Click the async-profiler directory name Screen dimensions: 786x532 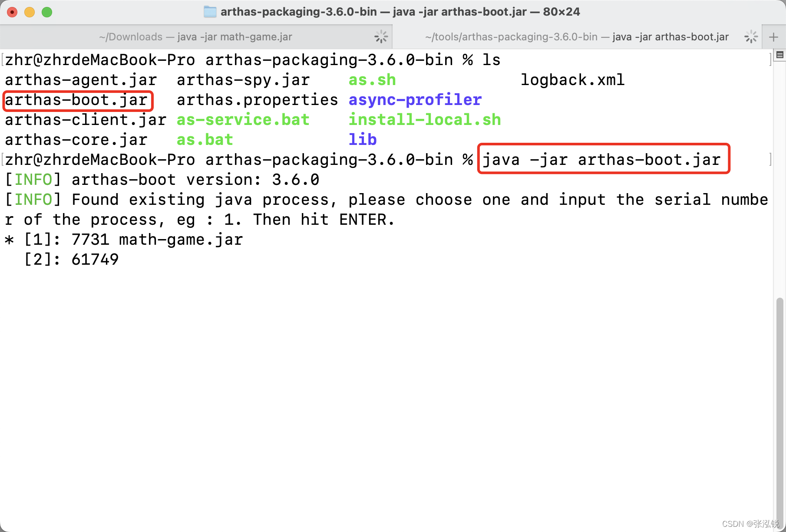tap(415, 100)
